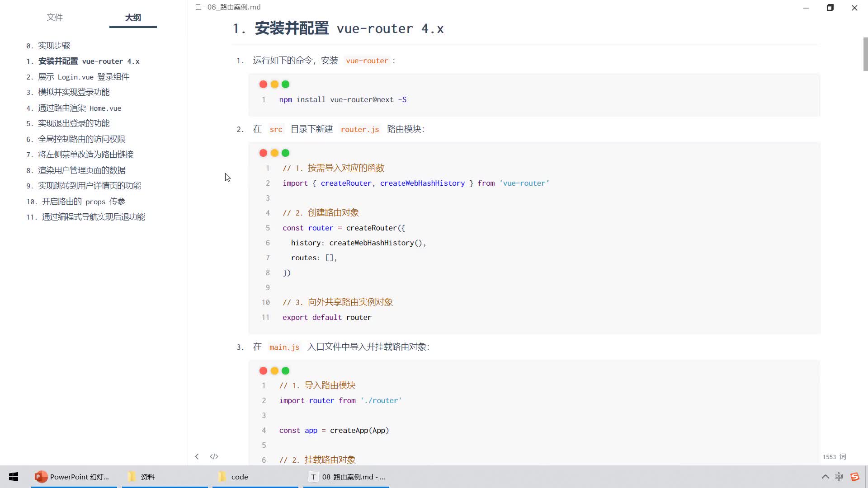Jump to outline item 0. 实现步骤

tap(48, 46)
